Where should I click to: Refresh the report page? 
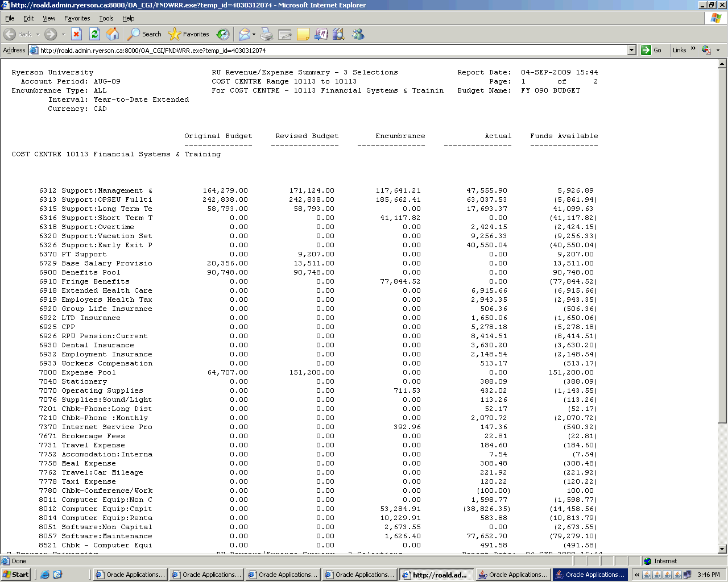[x=94, y=34]
